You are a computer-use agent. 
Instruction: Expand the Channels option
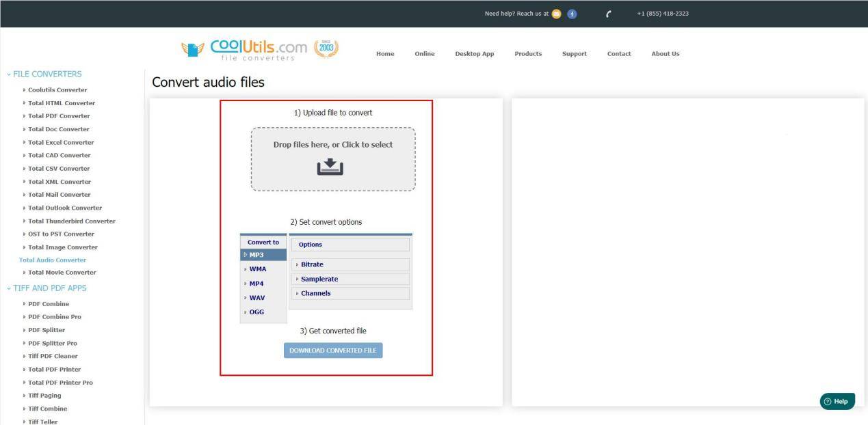350,293
